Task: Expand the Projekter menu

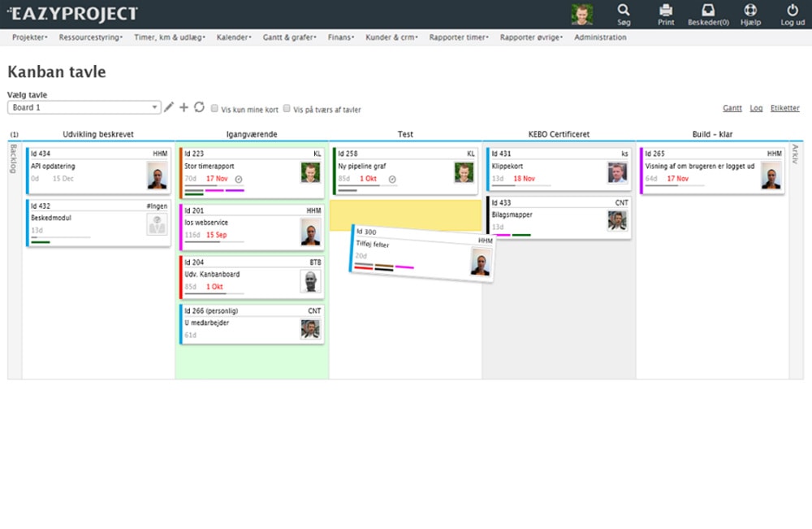Action: click(x=30, y=37)
